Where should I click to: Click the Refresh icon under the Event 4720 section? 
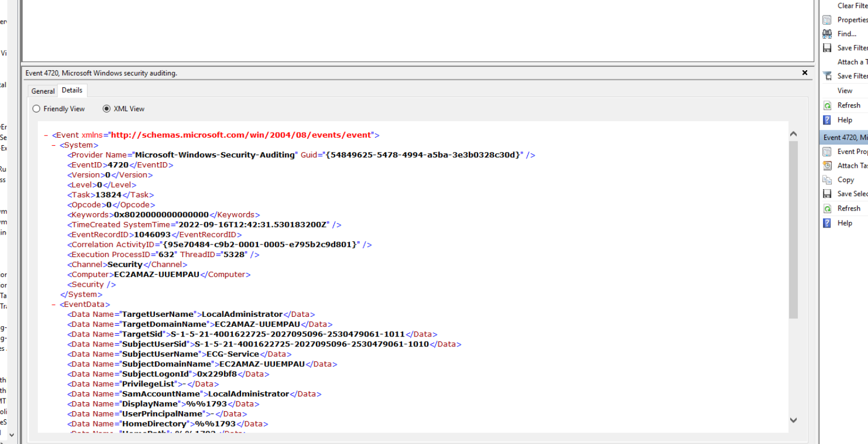click(827, 209)
